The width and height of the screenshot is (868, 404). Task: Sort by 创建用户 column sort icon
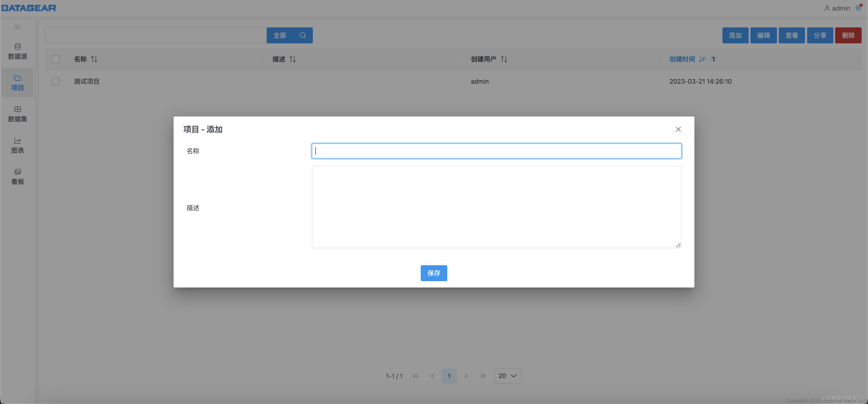(x=504, y=59)
